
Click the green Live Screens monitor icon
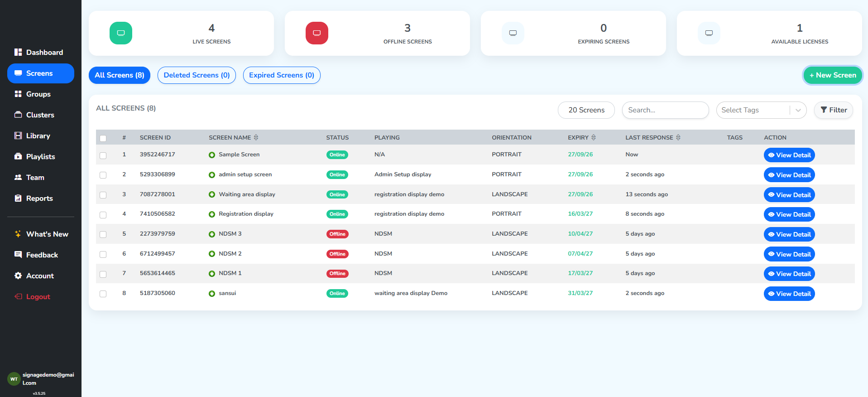[x=121, y=33]
